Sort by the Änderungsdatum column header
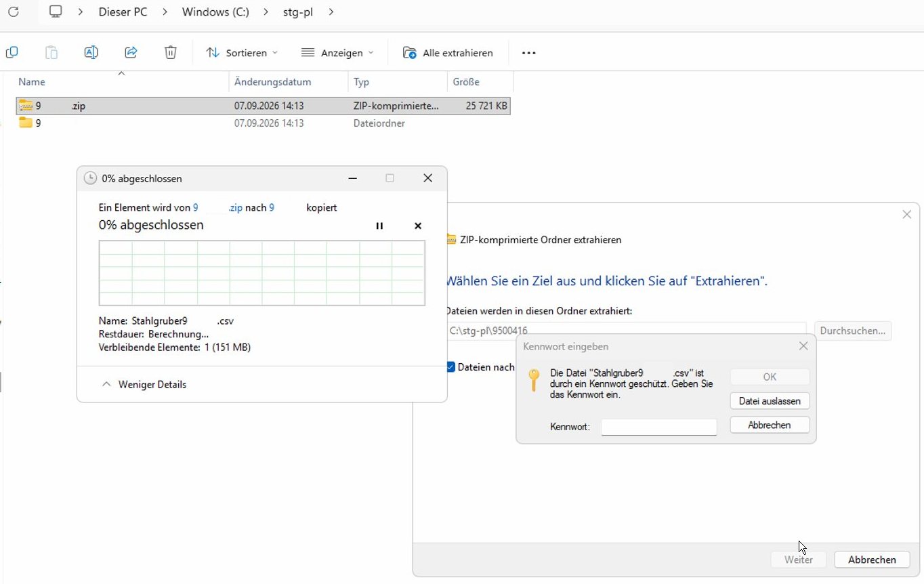 point(273,82)
